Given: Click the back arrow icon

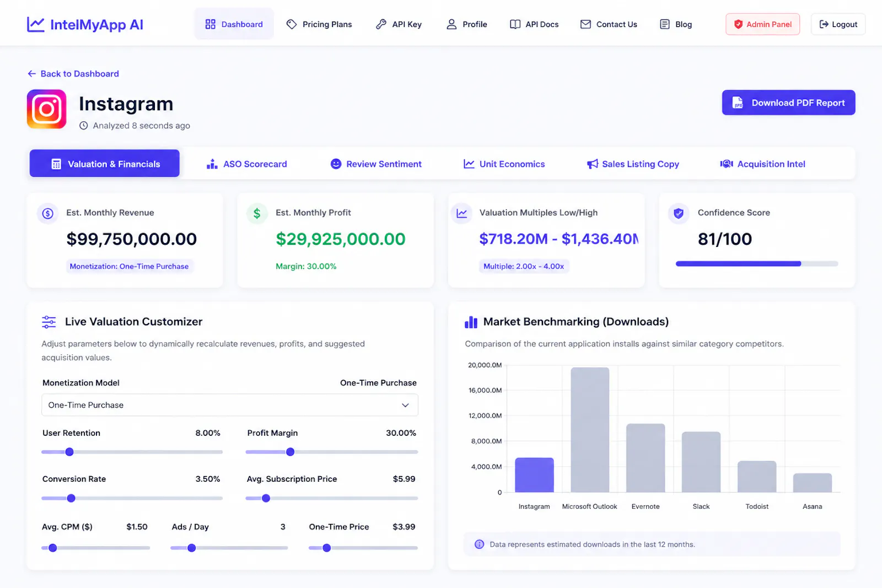Looking at the screenshot, I should tap(32, 74).
